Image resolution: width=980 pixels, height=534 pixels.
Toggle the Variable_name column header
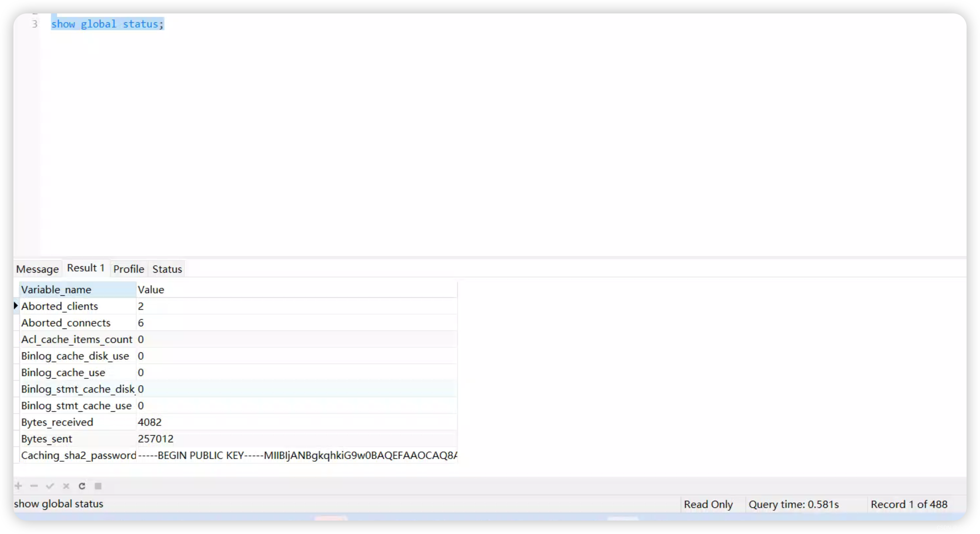pos(56,289)
